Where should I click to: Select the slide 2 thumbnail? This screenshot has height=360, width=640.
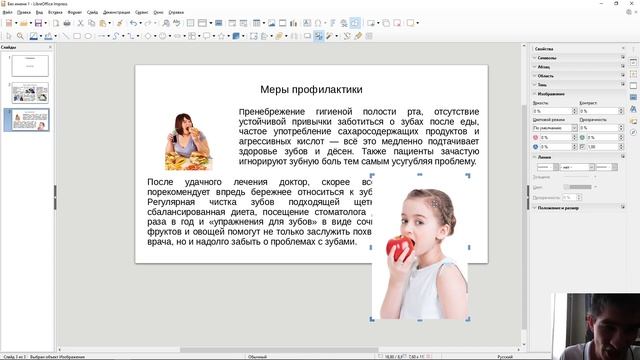click(30, 92)
